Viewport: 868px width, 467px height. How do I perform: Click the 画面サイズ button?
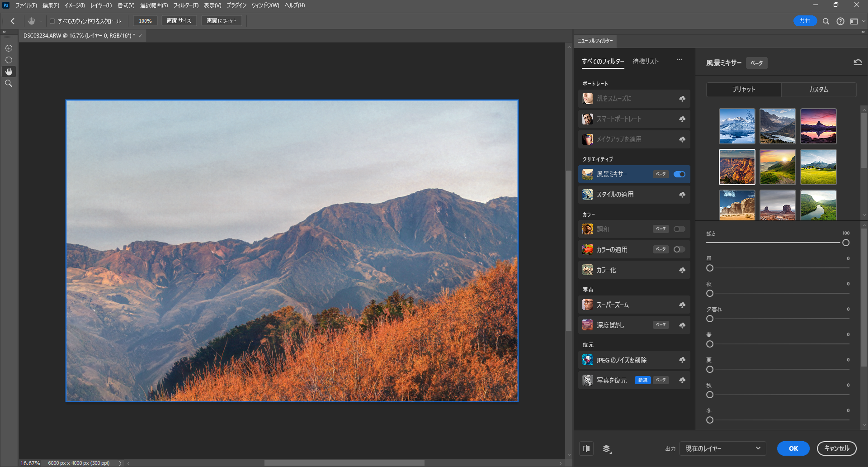tap(179, 21)
